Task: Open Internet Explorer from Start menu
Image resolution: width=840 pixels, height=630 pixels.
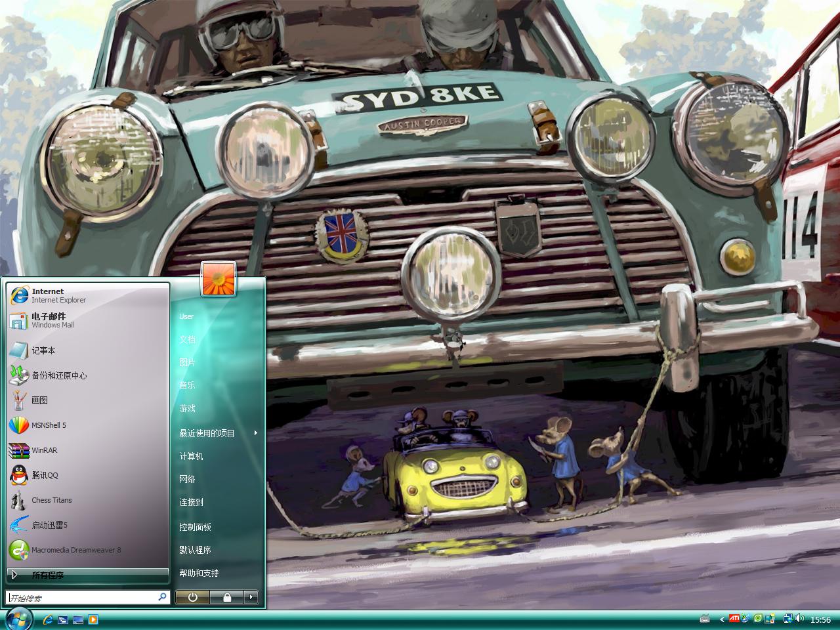Action: click(x=88, y=295)
